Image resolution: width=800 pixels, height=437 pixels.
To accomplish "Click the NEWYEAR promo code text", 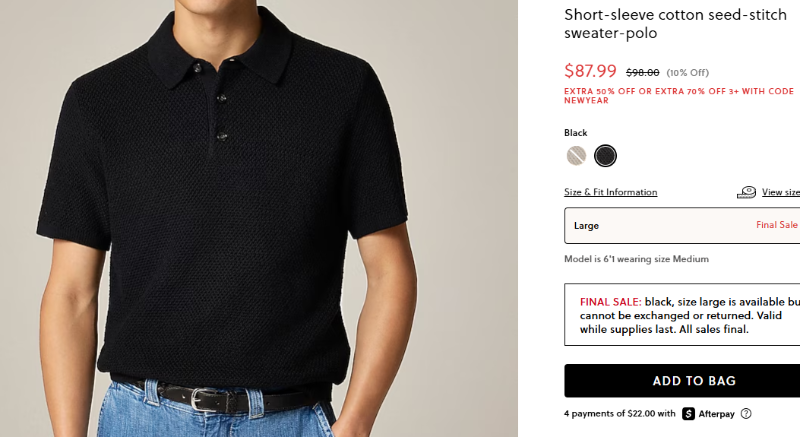I will click(586, 101).
